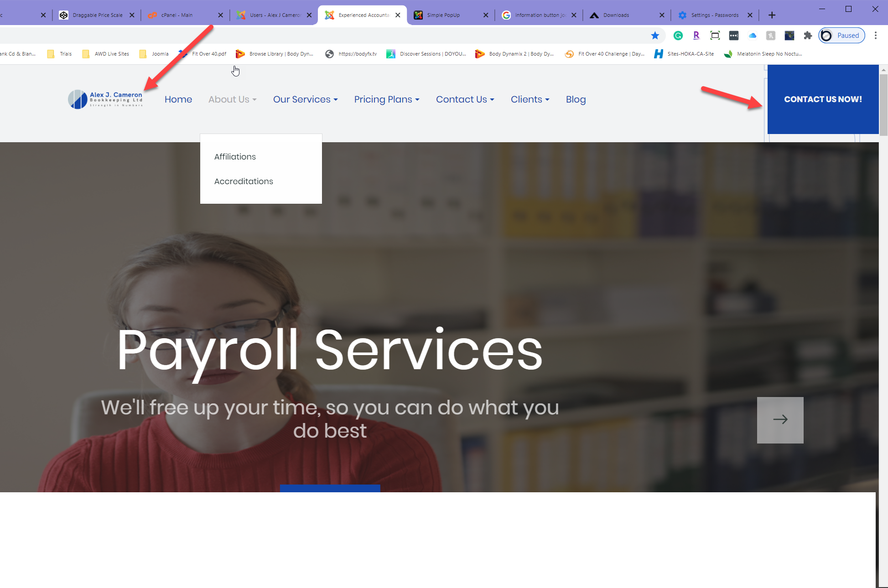Open the Grammarly extension icon
Image resolution: width=888 pixels, height=588 pixels.
point(678,36)
